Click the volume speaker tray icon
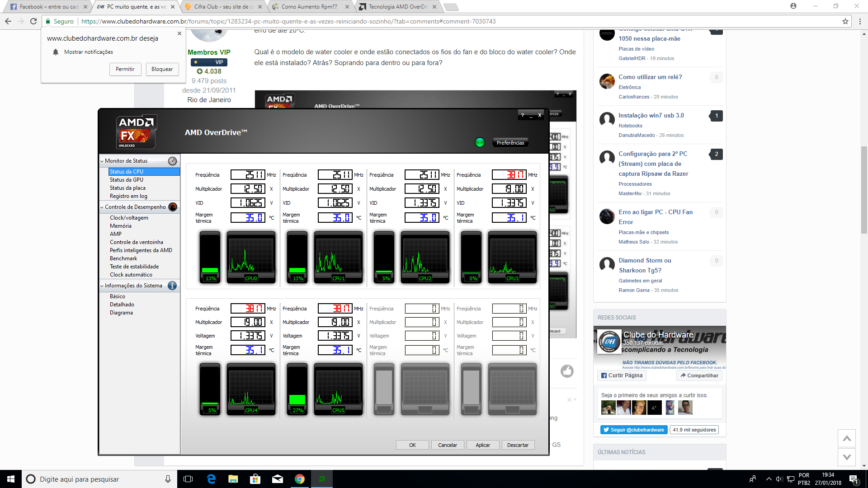868x488 pixels. pos(779,479)
